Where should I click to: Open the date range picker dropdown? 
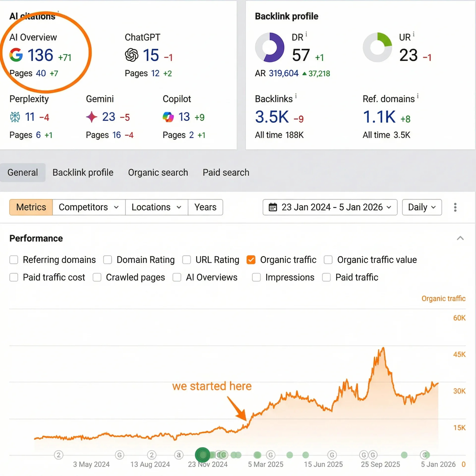330,207
